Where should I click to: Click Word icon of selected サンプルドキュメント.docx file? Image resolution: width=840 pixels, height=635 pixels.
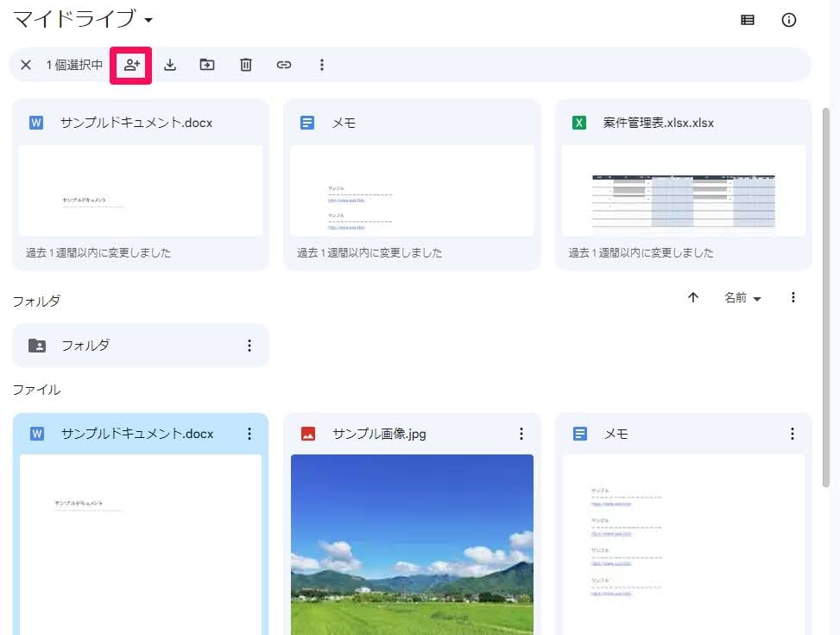click(37, 434)
